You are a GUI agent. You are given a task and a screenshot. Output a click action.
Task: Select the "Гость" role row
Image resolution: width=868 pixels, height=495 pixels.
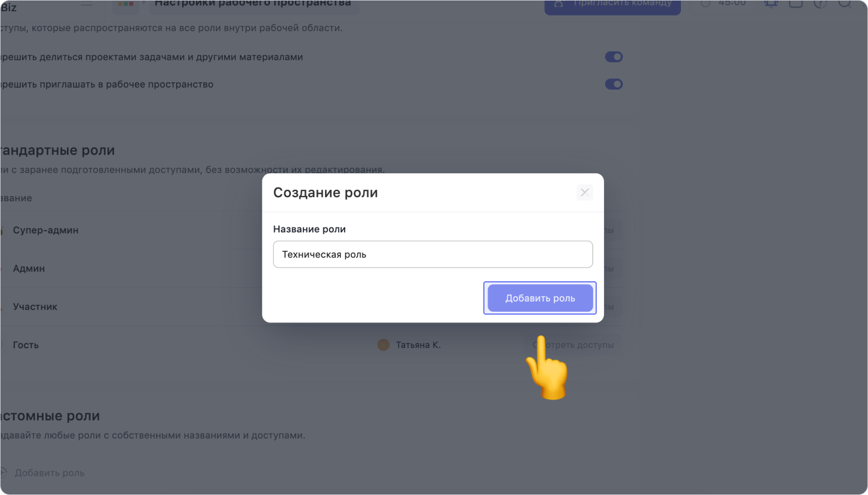point(26,345)
